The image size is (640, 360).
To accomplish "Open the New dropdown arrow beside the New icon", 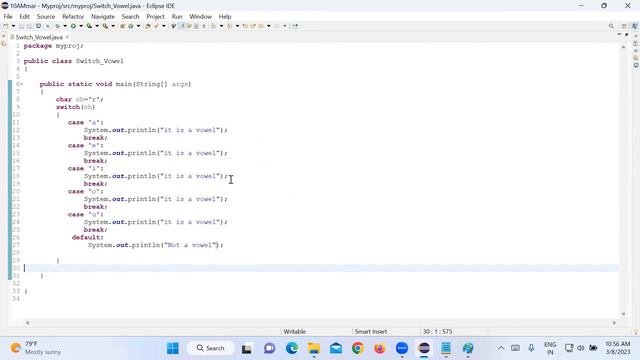I will 13,26.
